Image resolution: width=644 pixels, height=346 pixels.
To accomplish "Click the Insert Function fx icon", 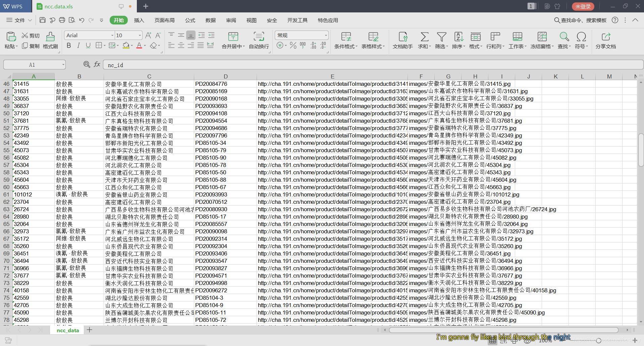I will [x=97, y=64].
